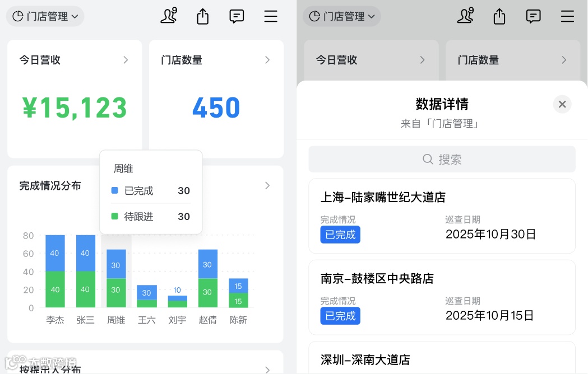Select 陈新's blue 15 bar segment

238,286
